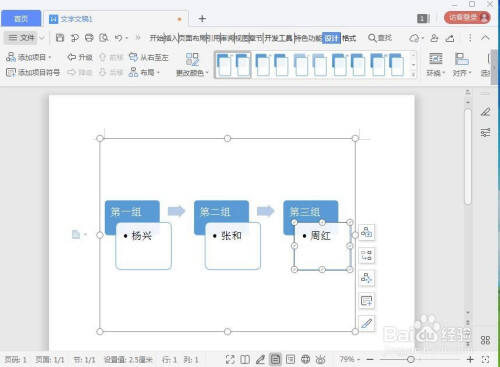Image resolution: width=500 pixels, height=367 pixels.
Task: Switch to the 开发工具 Developer tab
Action: tap(278, 38)
